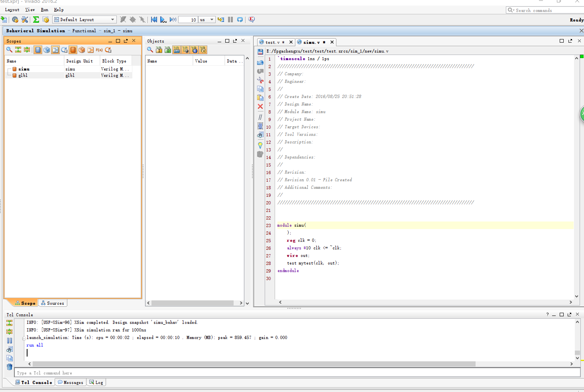Toggle line comments with the // icon
This screenshot has width=584, height=392.
click(x=260, y=117)
